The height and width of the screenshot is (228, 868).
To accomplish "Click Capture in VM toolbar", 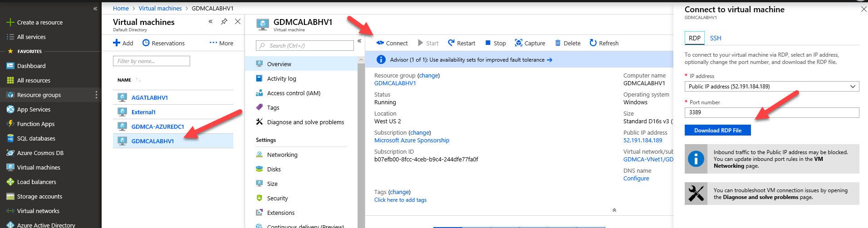I will coord(530,43).
